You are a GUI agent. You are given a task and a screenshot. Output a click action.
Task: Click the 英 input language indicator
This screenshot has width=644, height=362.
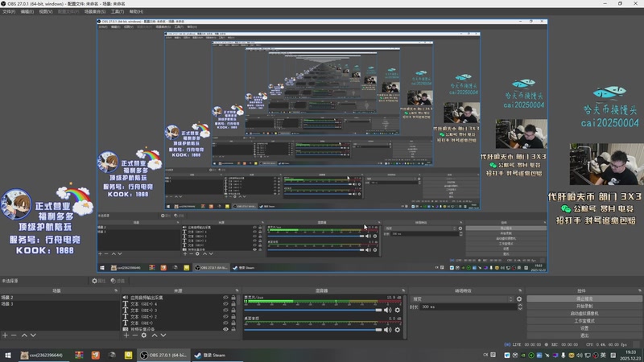603,356
